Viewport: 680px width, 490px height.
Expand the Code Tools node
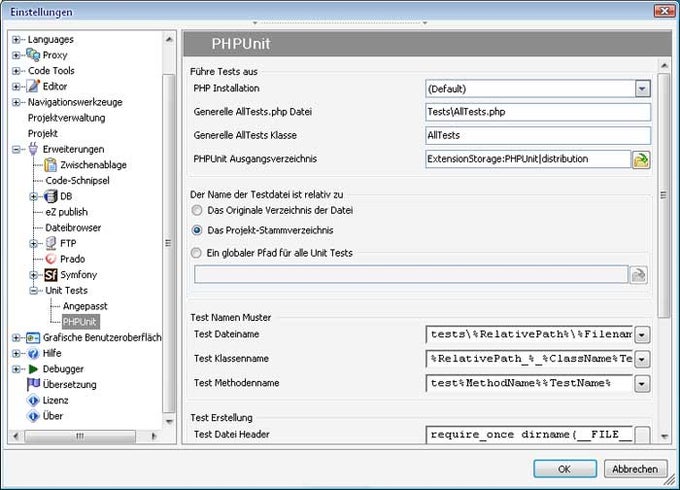pos(16,71)
